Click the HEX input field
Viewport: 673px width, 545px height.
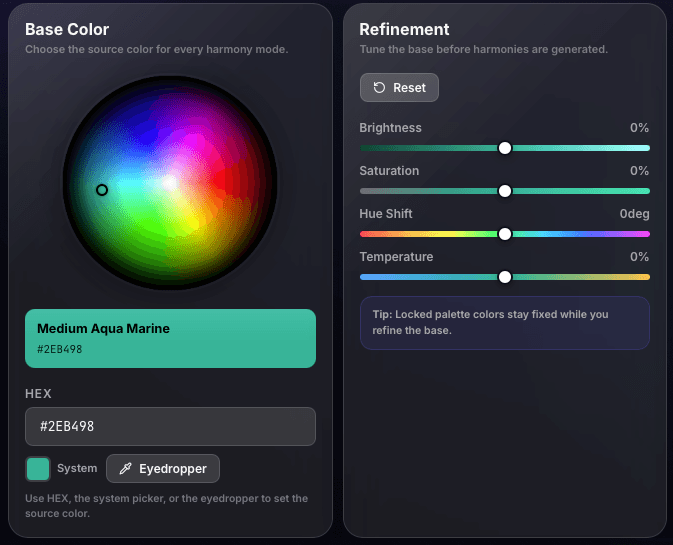(170, 427)
